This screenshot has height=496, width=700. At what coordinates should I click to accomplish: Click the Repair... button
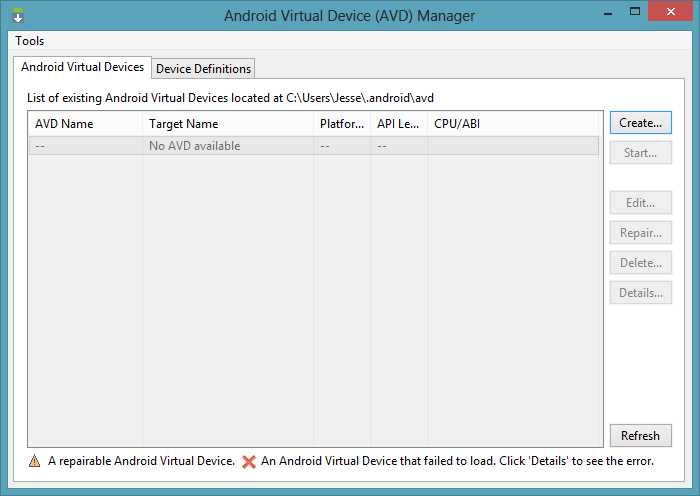point(640,233)
